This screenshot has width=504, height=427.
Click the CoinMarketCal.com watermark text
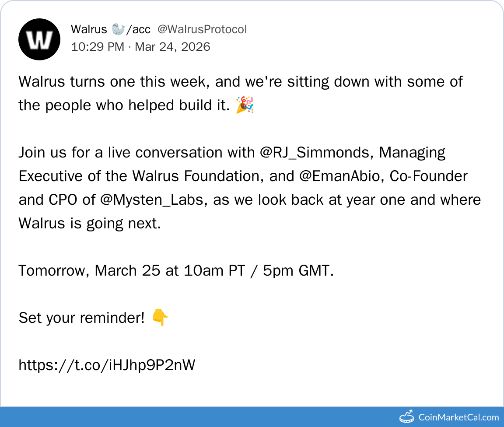pyautogui.click(x=458, y=417)
